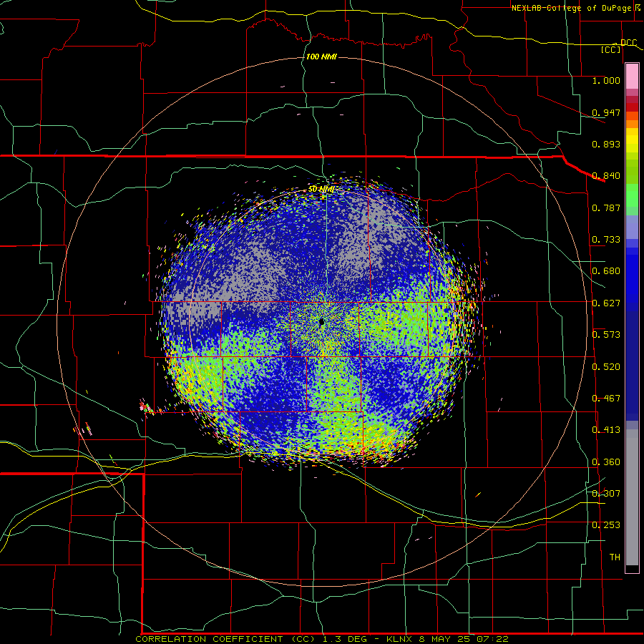This screenshot has width=644, height=644.
Task: Select the 0.360 legend value
Action: tap(606, 462)
